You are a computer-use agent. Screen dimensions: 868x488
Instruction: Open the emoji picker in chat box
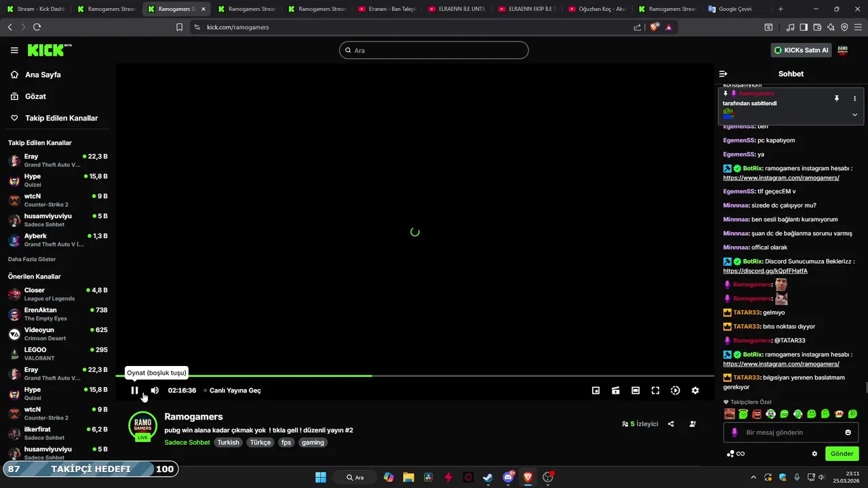click(848, 432)
